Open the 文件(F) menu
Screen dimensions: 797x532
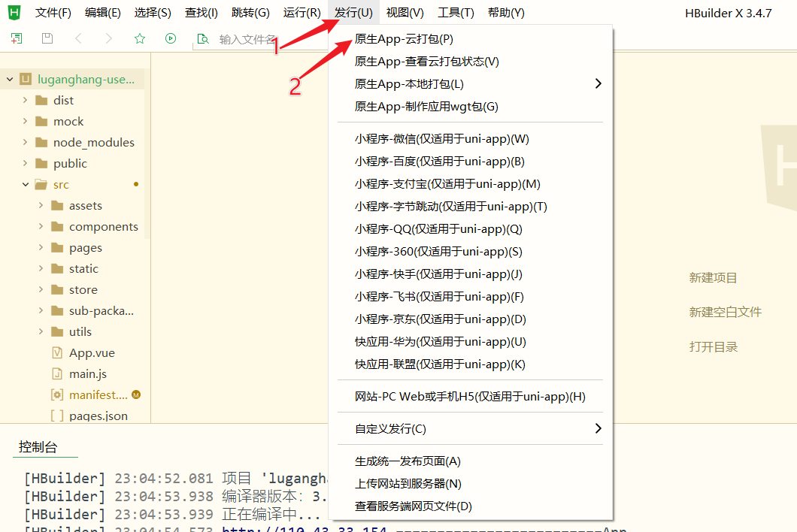(53, 13)
